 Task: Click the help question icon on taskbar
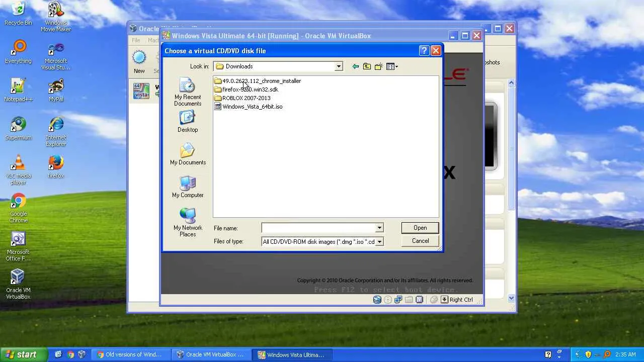(x=548, y=354)
